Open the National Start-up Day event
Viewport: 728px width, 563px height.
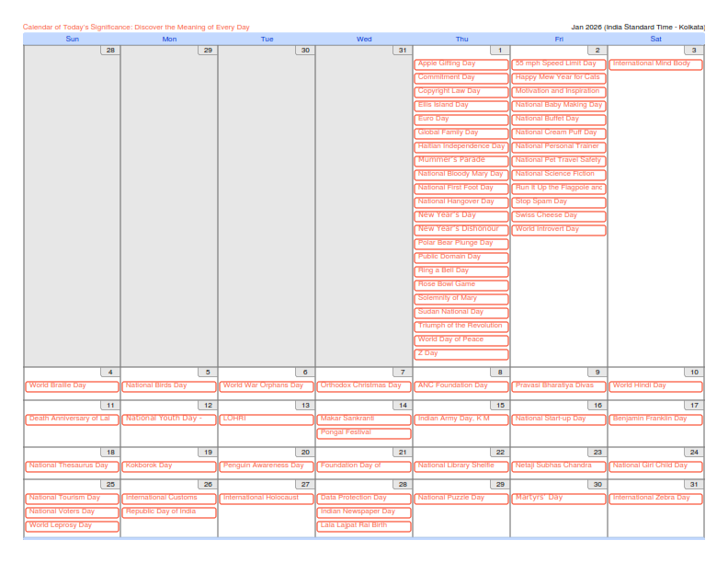(x=559, y=419)
